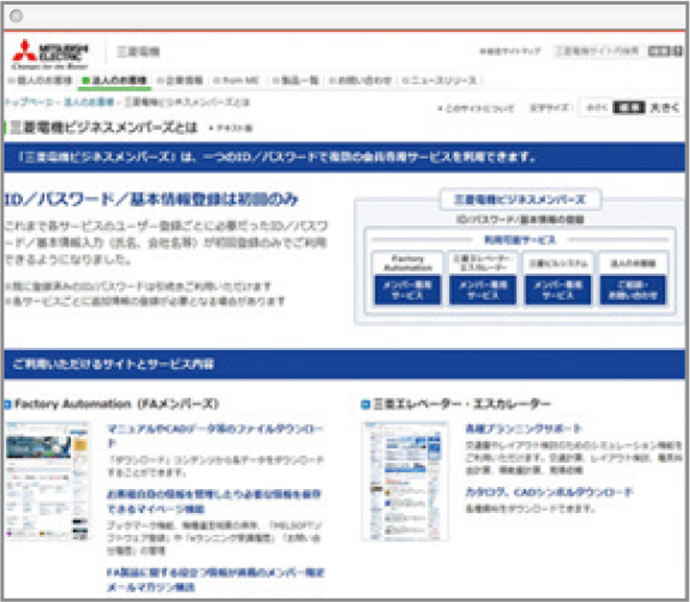Open the 企業情報 navigation tab
The image size is (690, 602).
tap(180, 81)
